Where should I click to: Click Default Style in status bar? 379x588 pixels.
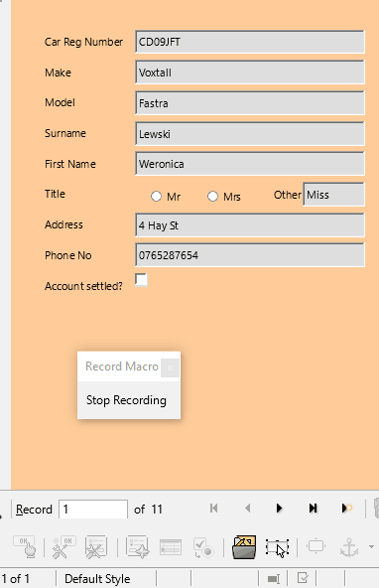[97, 579]
